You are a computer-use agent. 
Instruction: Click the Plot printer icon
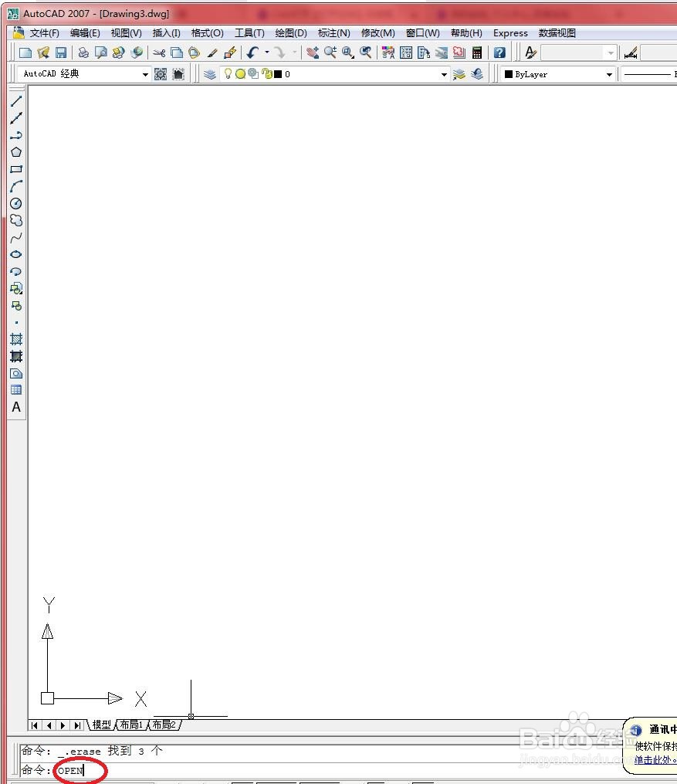[83, 53]
